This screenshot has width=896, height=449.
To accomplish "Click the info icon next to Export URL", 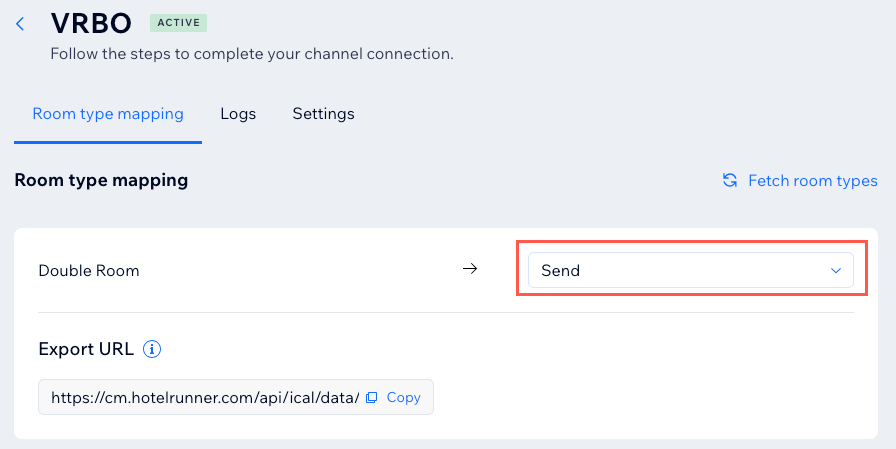I will [x=152, y=349].
